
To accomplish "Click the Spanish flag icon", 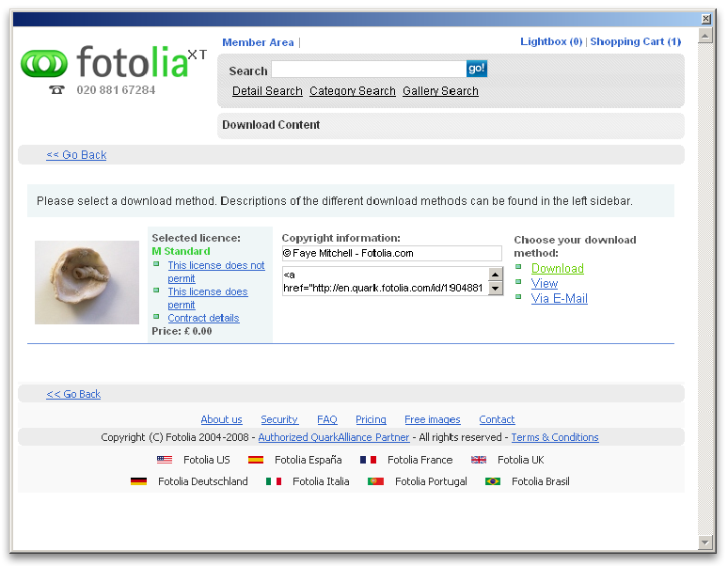I will [255, 460].
